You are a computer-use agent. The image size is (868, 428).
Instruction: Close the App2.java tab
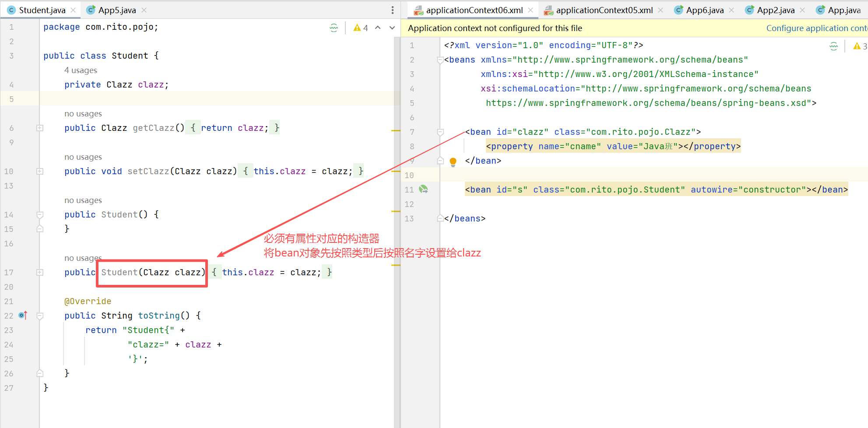coord(802,10)
